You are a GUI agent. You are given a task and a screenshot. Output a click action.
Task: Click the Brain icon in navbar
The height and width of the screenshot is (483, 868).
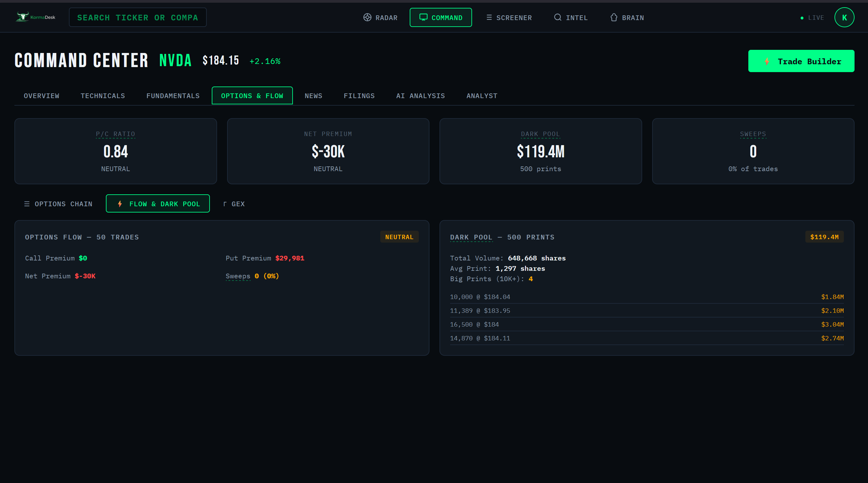[614, 18]
